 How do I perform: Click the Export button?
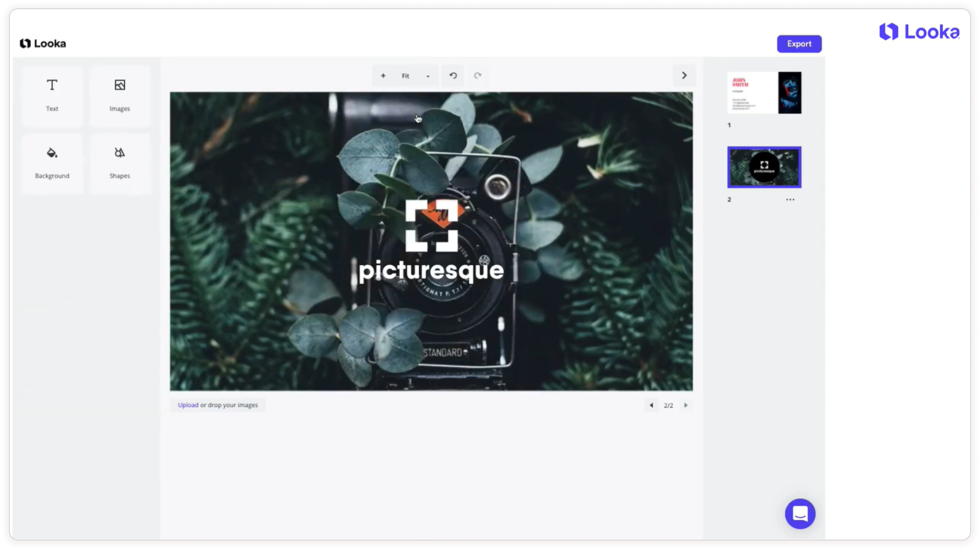coord(799,44)
